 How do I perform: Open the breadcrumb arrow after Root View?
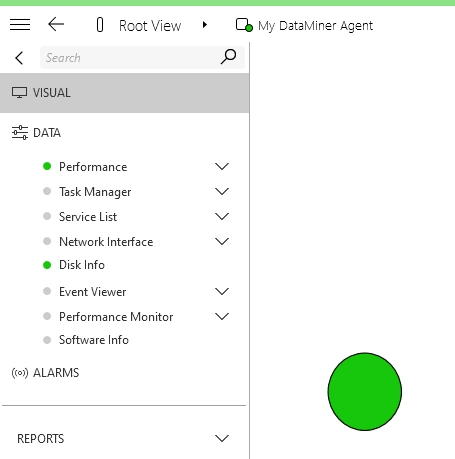pos(205,25)
